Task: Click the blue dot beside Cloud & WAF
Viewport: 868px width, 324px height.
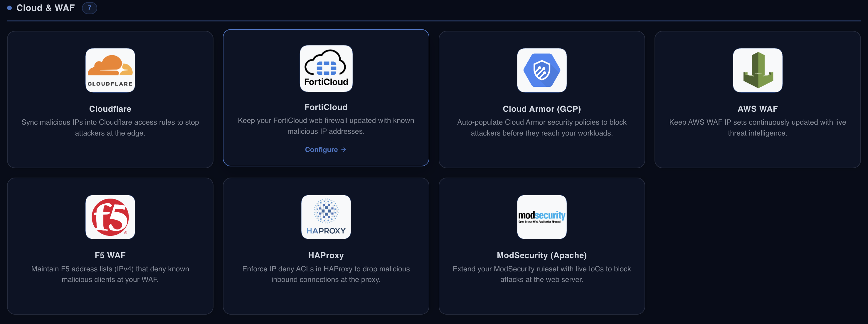Action: (x=9, y=8)
